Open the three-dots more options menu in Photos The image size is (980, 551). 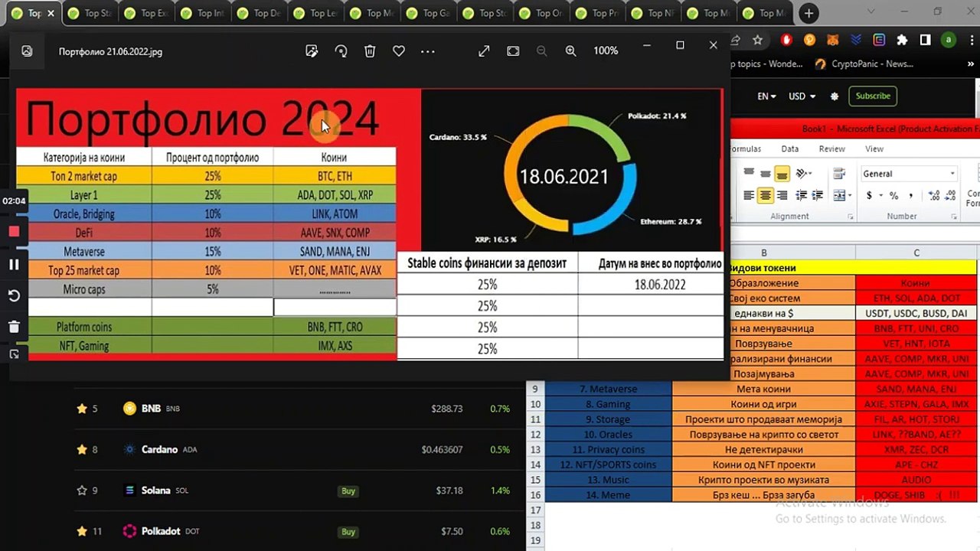click(x=428, y=51)
